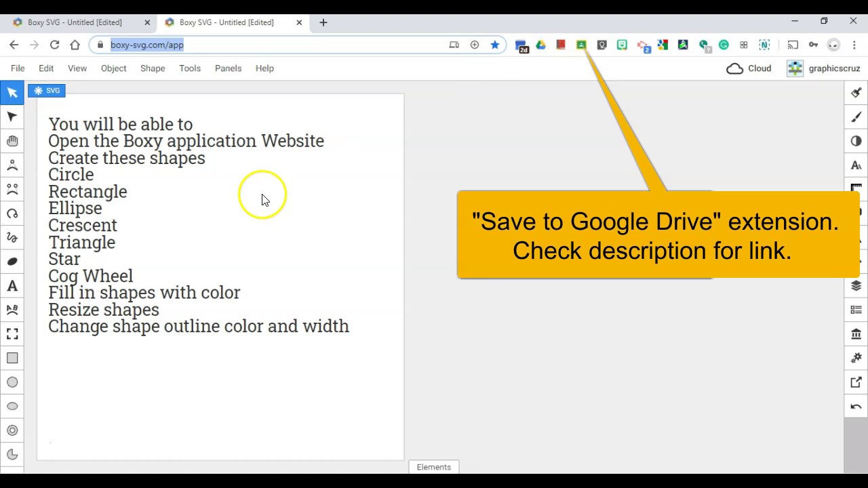Click the password key icon

coord(813,45)
